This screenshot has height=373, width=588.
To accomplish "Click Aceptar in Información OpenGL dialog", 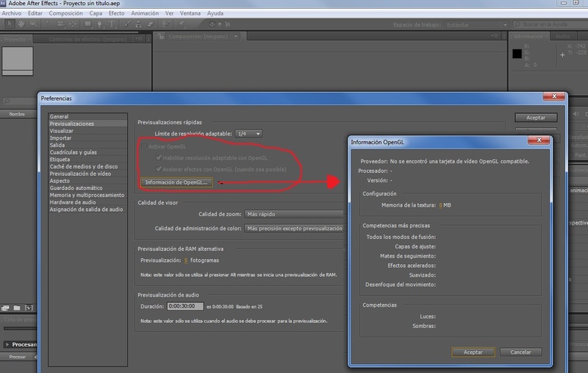I will pyautogui.click(x=473, y=352).
